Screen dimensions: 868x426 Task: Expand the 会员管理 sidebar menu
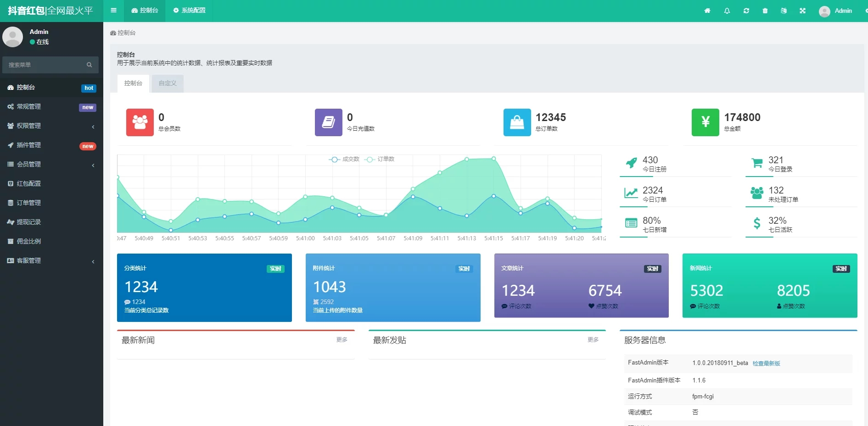50,164
